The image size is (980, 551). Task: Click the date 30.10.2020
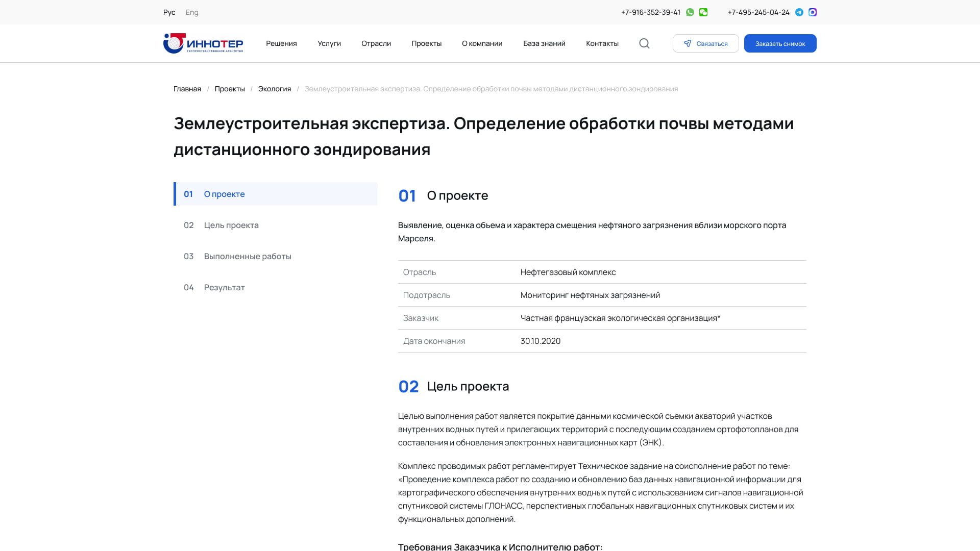point(541,341)
